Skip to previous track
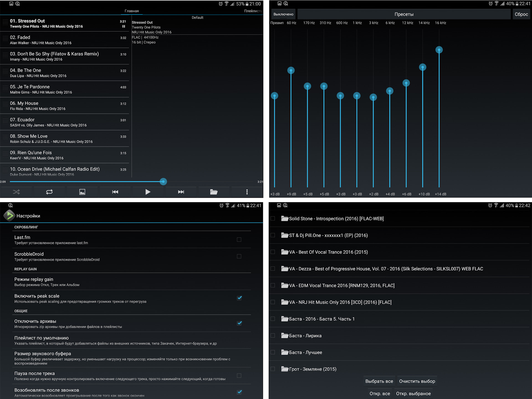Viewport: 532px width, 399px height. [115, 192]
